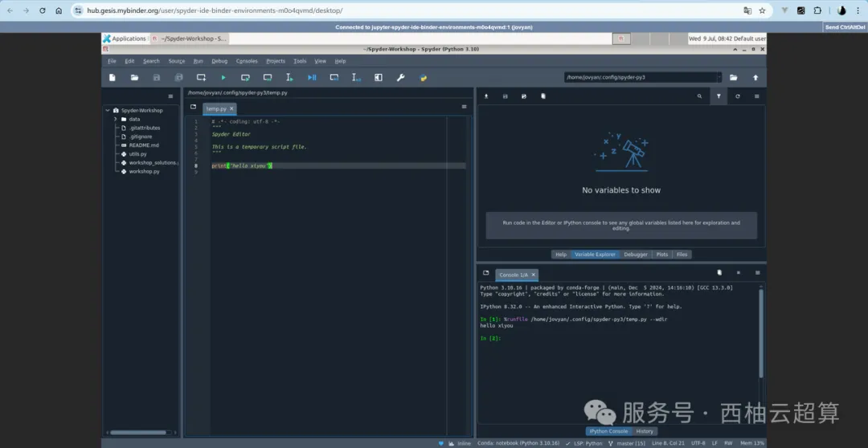Switch to the Help pane tab
868x448 pixels.
pyautogui.click(x=561, y=255)
